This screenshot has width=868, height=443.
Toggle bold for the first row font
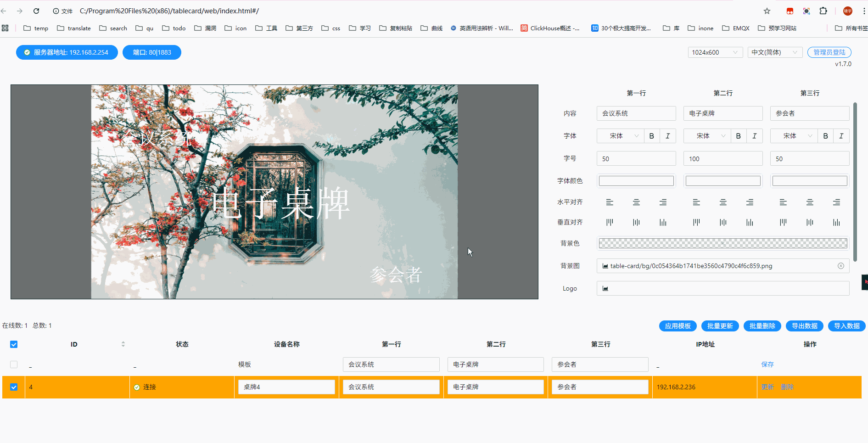click(x=651, y=136)
